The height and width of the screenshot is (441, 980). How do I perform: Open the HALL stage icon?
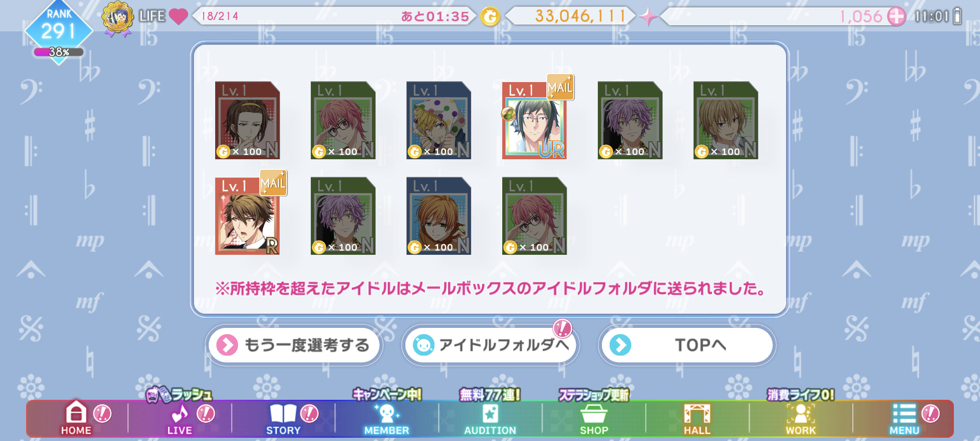[697, 413]
